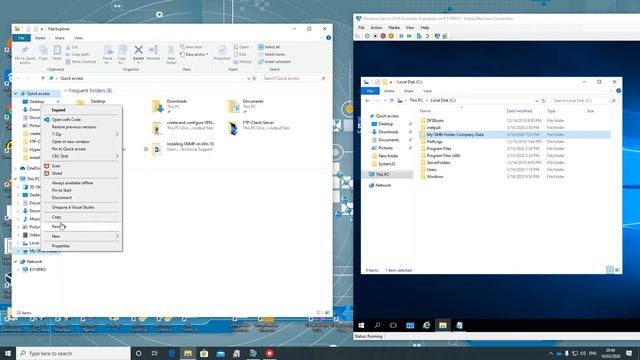Click the Search Local Disk (C:) field

[583, 100]
